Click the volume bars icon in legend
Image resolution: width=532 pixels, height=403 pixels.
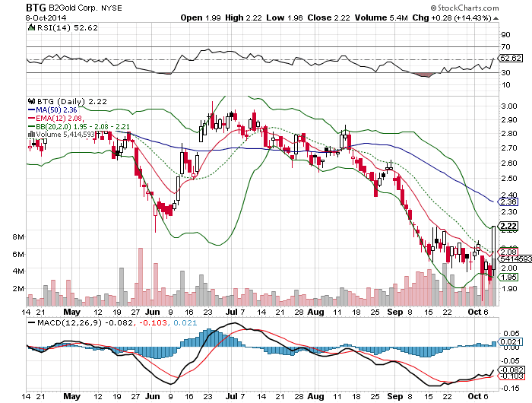click(x=32, y=134)
